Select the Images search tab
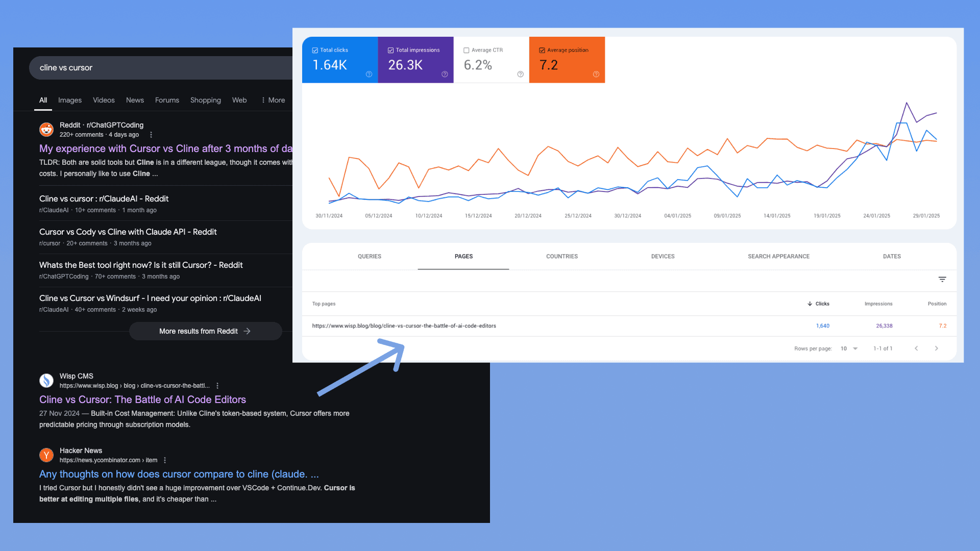 coord(70,100)
